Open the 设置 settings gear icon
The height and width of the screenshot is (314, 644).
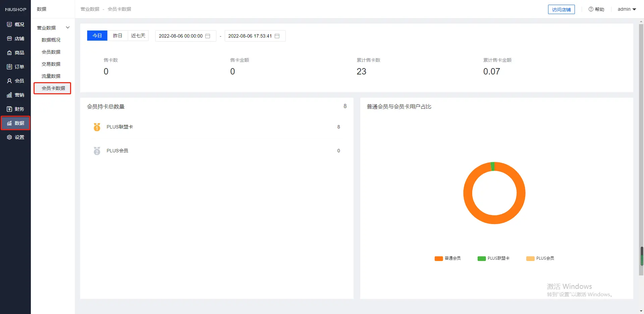coord(9,137)
